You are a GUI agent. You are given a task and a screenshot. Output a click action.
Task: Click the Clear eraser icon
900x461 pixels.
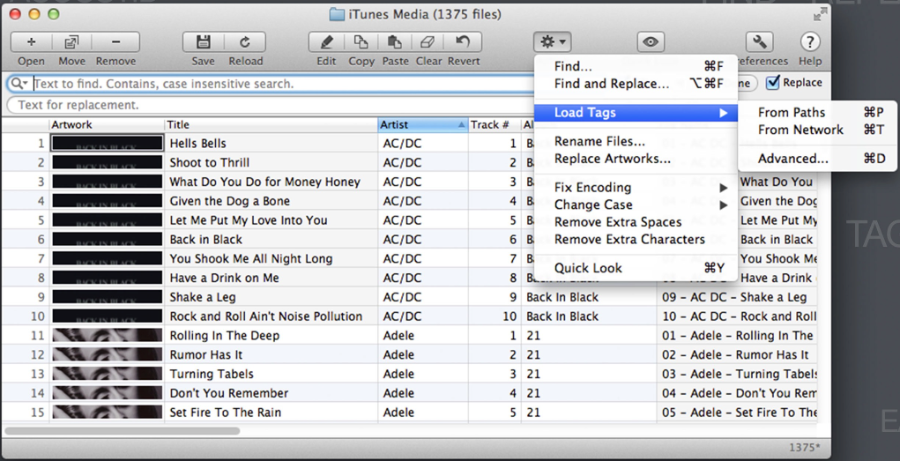428,42
